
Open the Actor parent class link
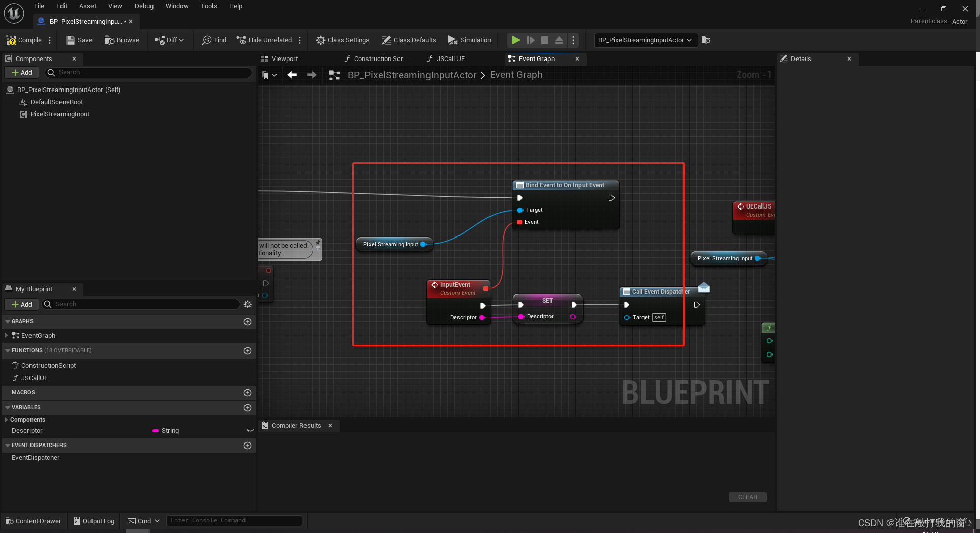pos(959,21)
